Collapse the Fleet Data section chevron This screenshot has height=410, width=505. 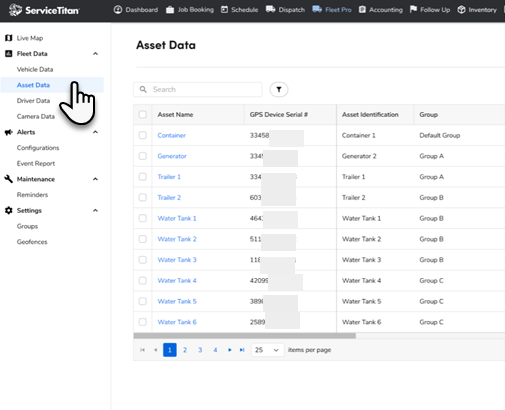point(95,54)
